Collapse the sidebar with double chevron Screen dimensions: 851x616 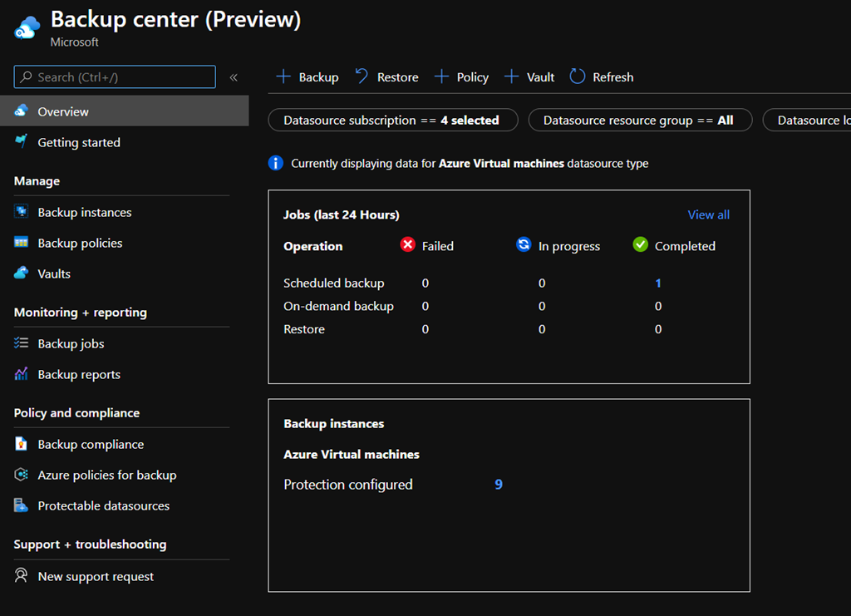point(234,77)
